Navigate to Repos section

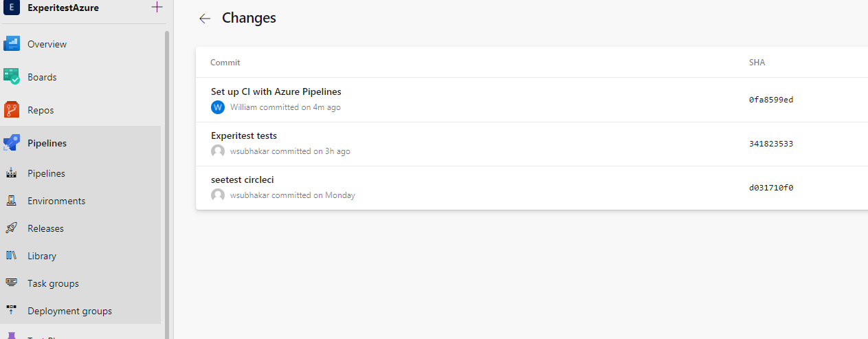click(x=41, y=110)
